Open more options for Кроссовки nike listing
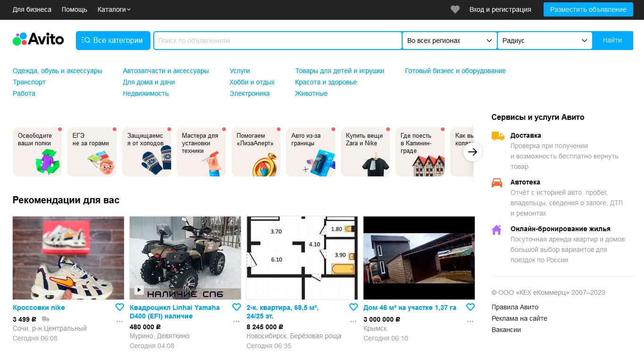The height and width of the screenshot is (358, 644). [x=119, y=322]
